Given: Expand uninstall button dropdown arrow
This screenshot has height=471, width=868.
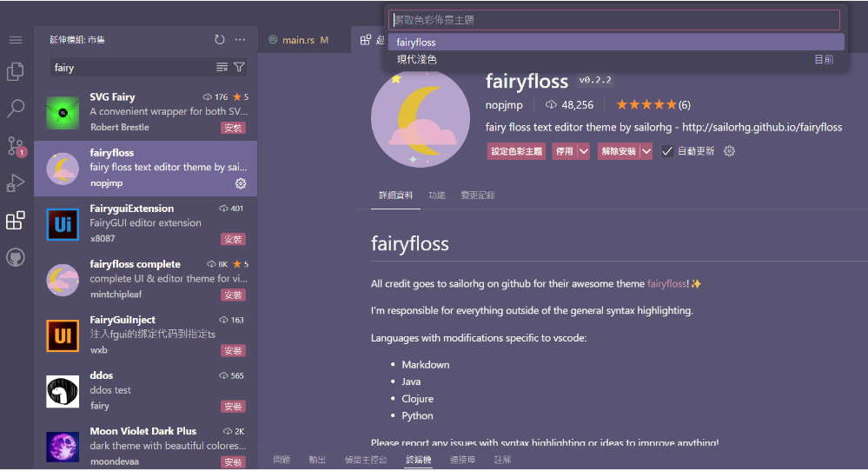Looking at the screenshot, I should pyautogui.click(x=646, y=151).
